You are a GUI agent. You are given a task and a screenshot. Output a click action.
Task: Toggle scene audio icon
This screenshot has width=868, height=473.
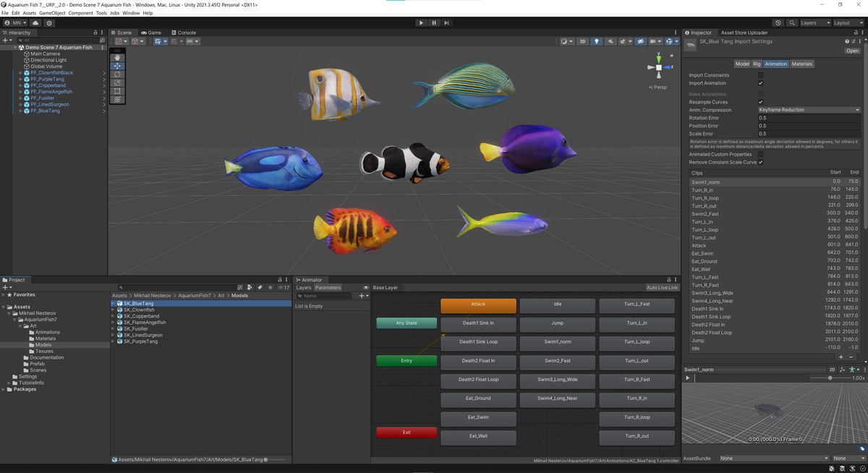point(610,41)
